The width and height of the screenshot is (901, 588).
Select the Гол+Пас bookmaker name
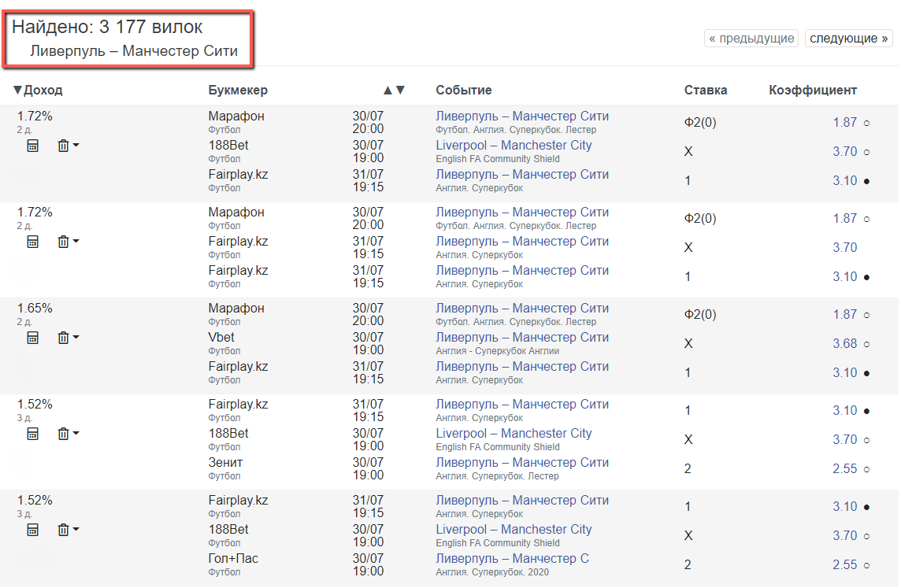pyautogui.click(x=232, y=559)
